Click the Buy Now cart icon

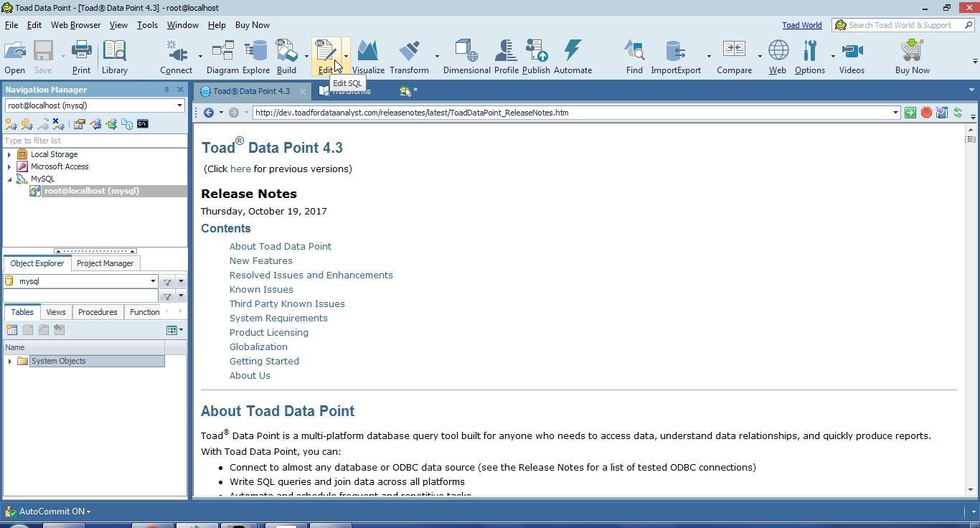click(912, 57)
